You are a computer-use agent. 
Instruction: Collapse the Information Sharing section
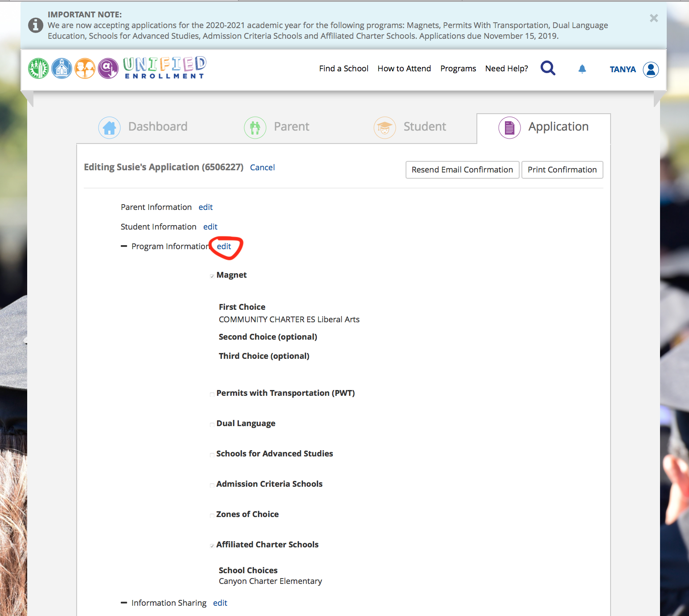click(x=124, y=603)
